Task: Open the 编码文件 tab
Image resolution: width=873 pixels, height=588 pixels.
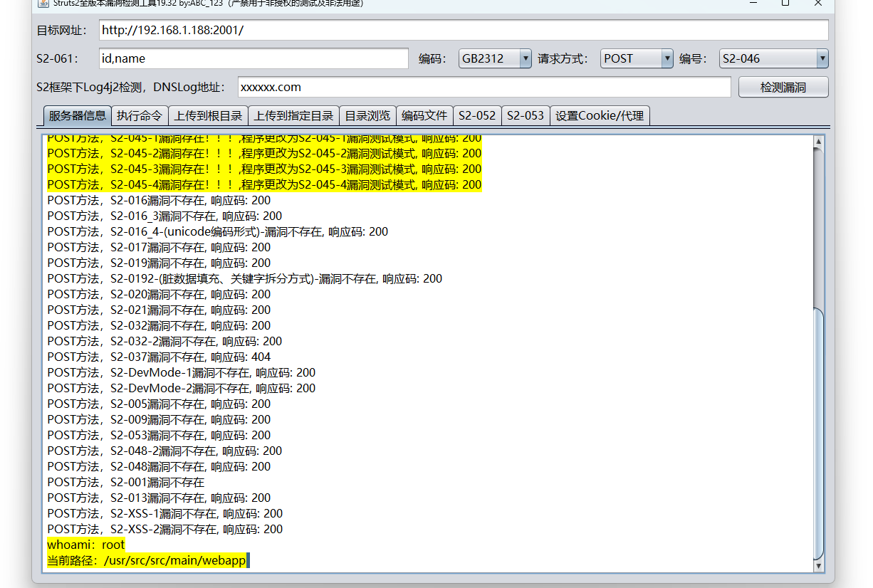Action: click(424, 115)
